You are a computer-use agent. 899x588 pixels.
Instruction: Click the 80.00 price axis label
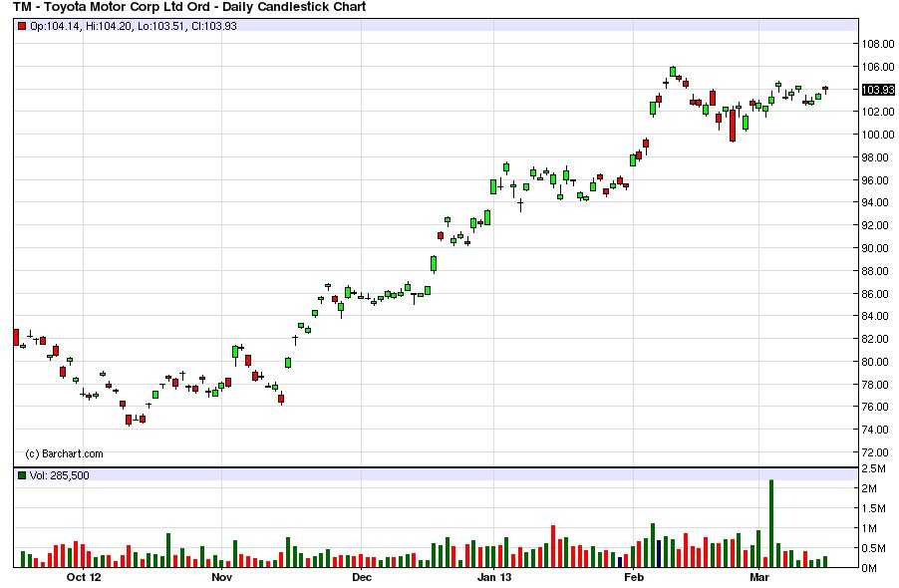pyautogui.click(x=875, y=362)
